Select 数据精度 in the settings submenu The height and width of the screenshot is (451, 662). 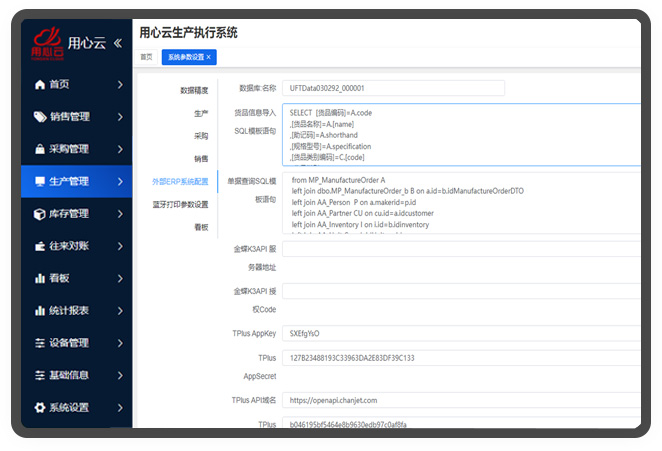194,90
